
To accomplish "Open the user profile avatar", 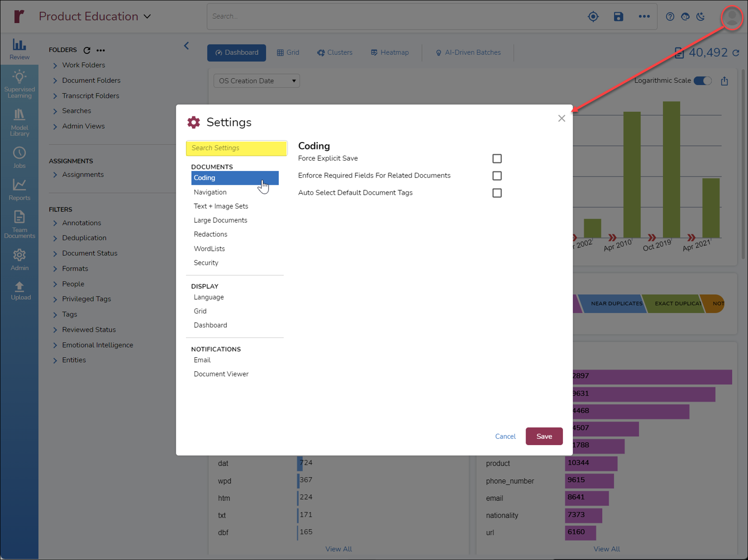I will (x=732, y=18).
